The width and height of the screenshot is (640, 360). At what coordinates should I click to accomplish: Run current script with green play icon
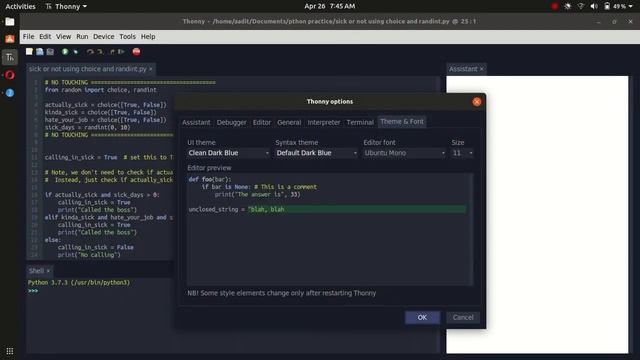click(x=65, y=52)
